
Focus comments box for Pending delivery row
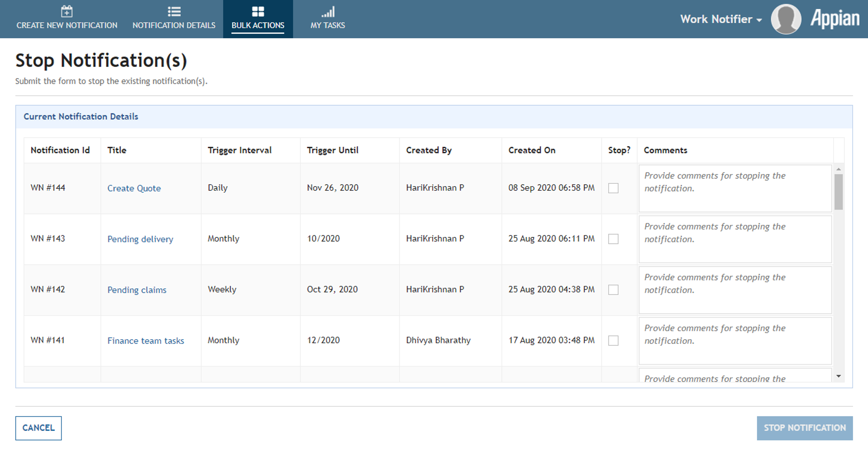coord(735,239)
